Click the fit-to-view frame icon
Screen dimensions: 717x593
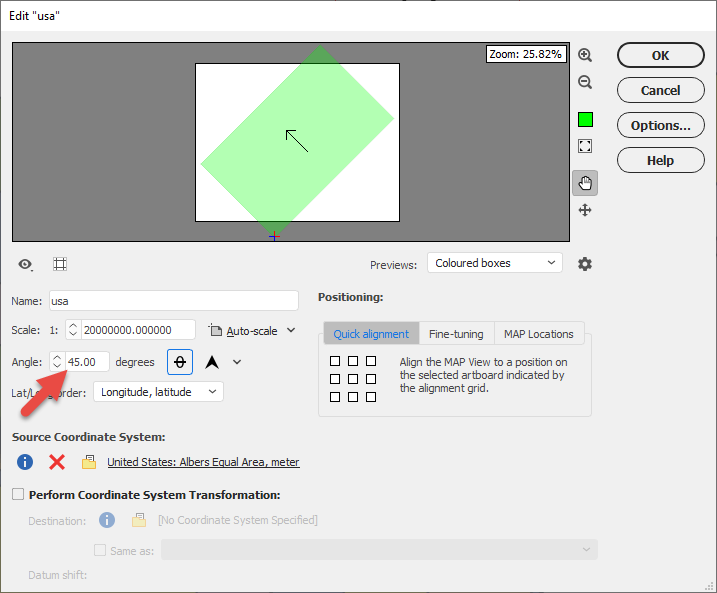[x=585, y=146]
